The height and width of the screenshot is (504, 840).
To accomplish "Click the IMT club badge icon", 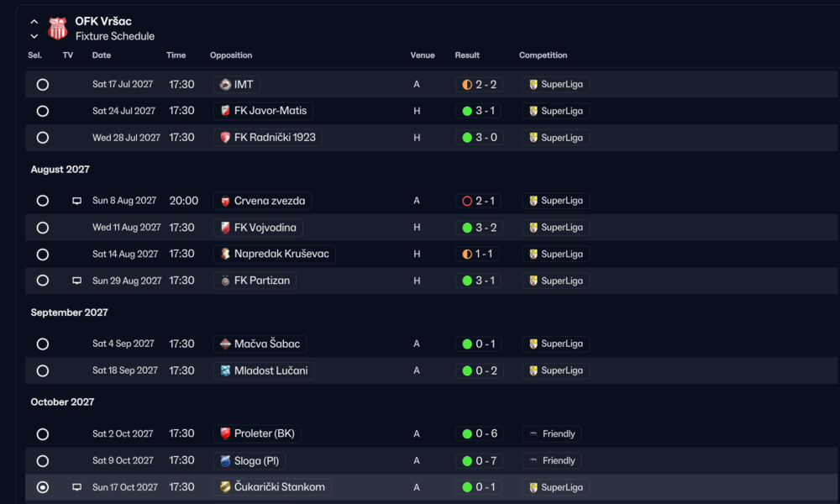I will click(x=225, y=85).
